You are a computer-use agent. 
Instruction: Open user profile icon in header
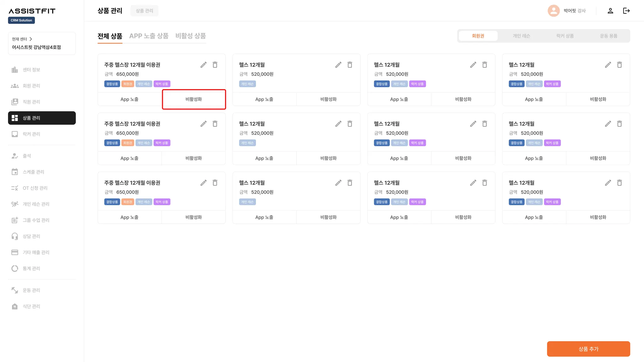pos(610,11)
